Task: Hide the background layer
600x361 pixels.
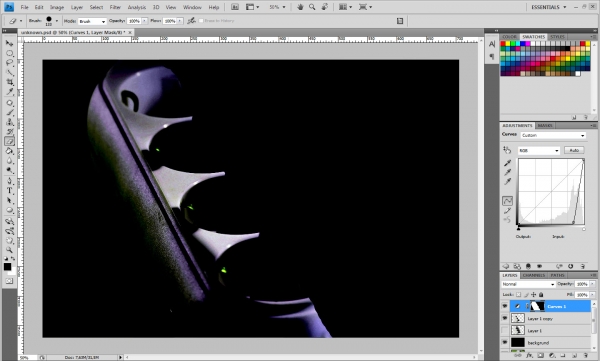Action: (x=505, y=342)
